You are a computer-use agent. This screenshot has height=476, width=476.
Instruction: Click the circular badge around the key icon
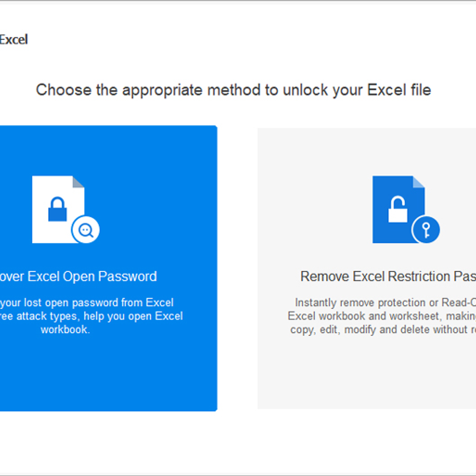tap(426, 229)
